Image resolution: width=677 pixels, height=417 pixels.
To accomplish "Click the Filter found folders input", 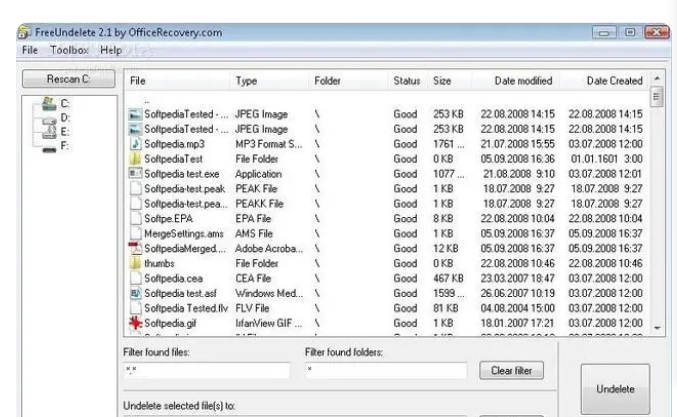I will pos(386,370).
